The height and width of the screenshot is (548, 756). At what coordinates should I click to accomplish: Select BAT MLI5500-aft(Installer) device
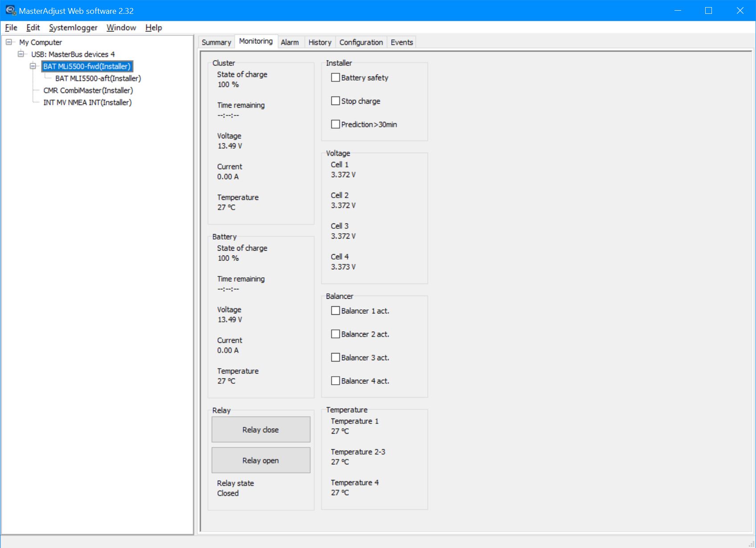(x=98, y=78)
